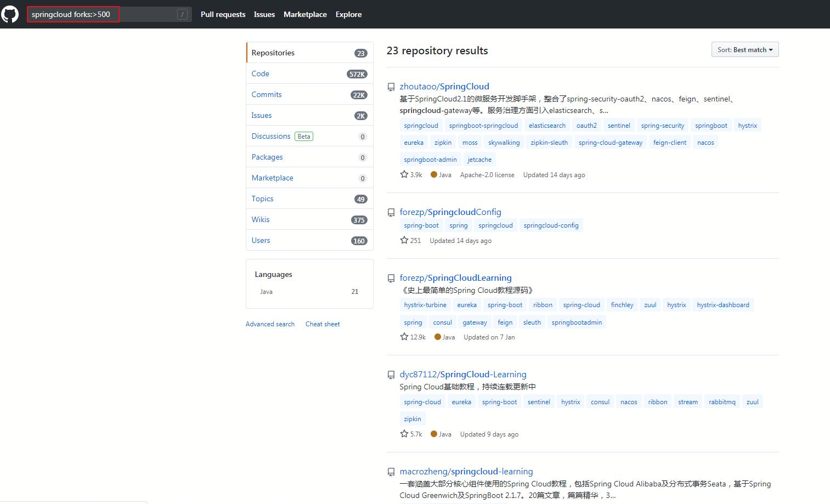The height and width of the screenshot is (504, 830).
Task: Click the stream topic tag
Action: (688, 402)
